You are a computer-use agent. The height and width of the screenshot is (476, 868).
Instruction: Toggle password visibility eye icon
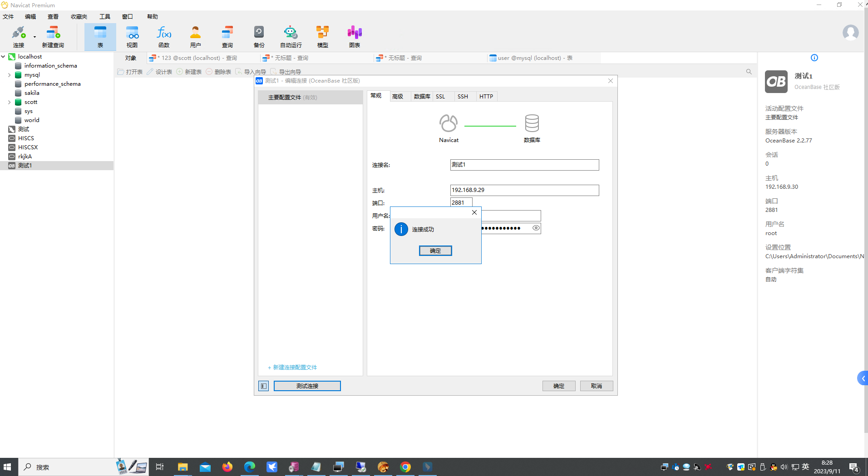click(536, 228)
